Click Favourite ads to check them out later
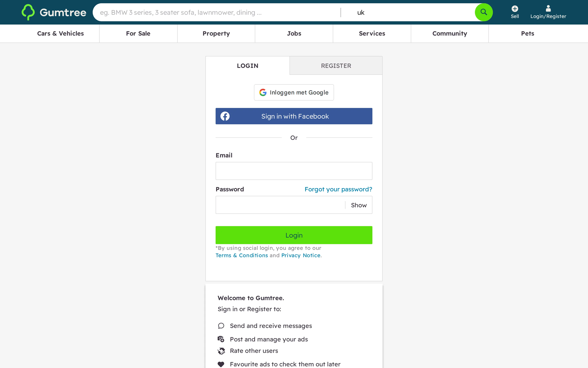Screen dimensions: 588x368 pos(285,364)
